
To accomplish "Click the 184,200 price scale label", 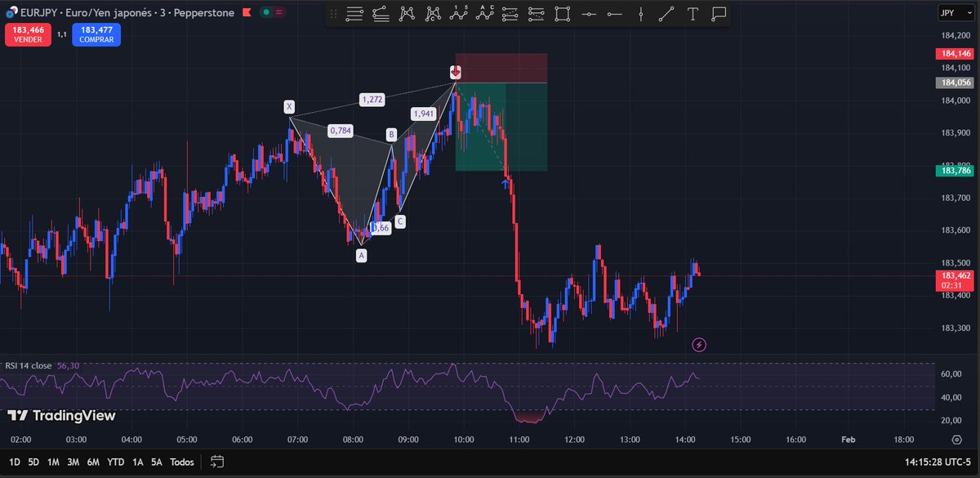I will coord(955,36).
